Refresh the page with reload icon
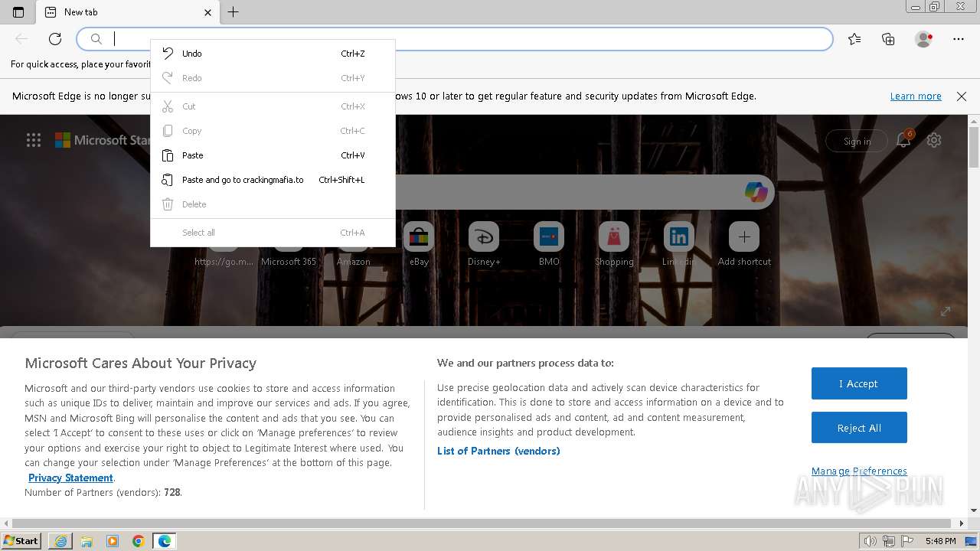The image size is (980, 551). coord(55,39)
